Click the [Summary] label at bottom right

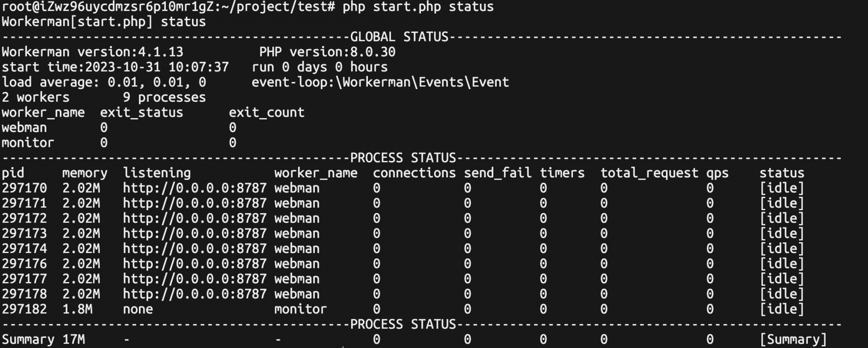793,340
